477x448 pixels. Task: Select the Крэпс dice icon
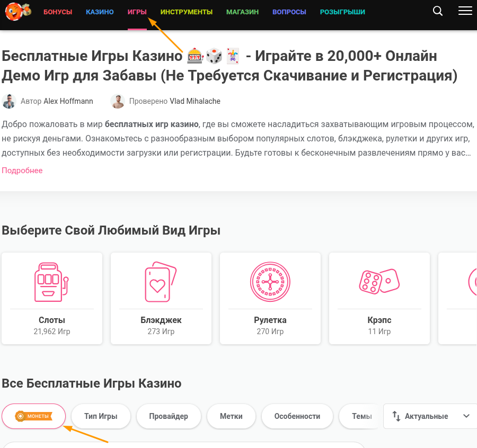379,281
